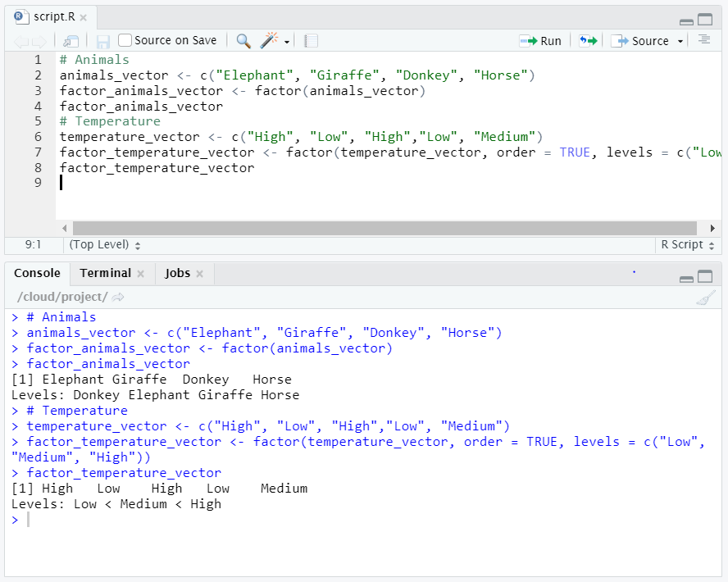Click editor line 6 temperature_vector assignment
This screenshot has height=582, width=728.
(301, 137)
